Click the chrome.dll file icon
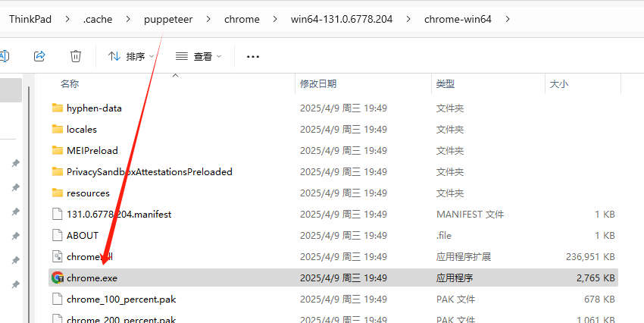644x323 pixels. (x=57, y=256)
